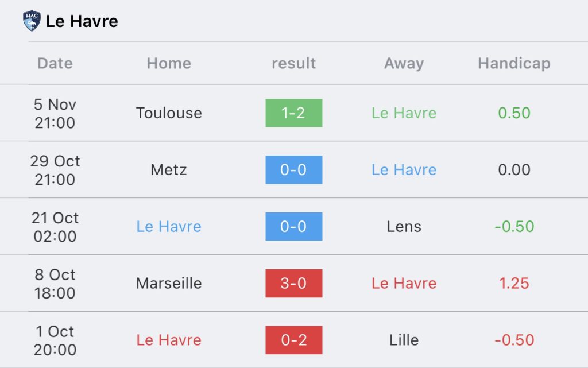Select Lens away team
Viewport: 588px width, 368px height.
[x=404, y=226]
